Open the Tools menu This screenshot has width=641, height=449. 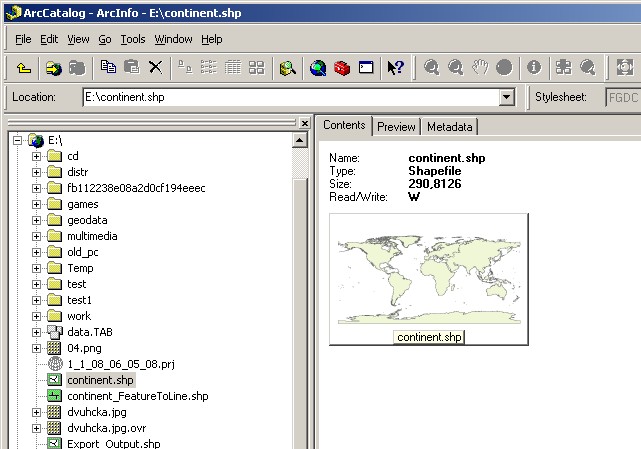pyautogui.click(x=133, y=39)
